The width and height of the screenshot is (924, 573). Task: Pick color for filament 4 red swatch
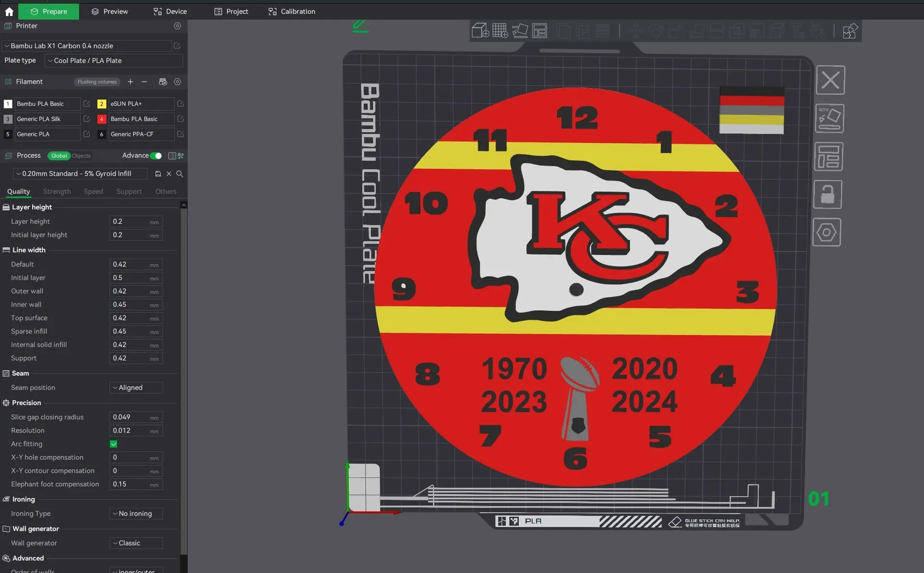coord(102,119)
